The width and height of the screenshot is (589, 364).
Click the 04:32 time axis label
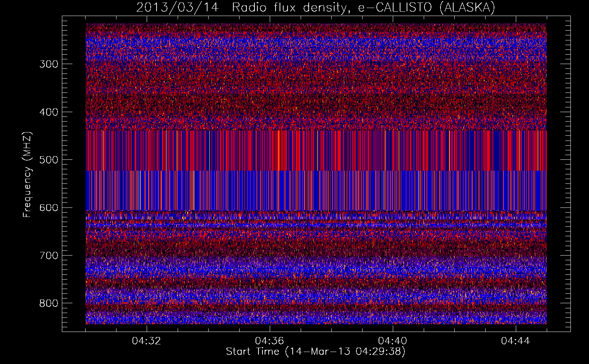(146, 341)
